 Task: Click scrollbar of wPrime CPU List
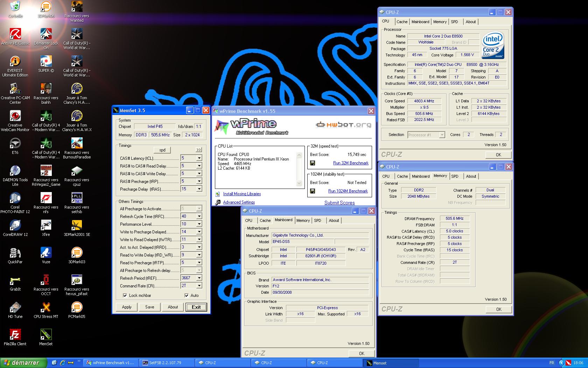click(x=299, y=169)
